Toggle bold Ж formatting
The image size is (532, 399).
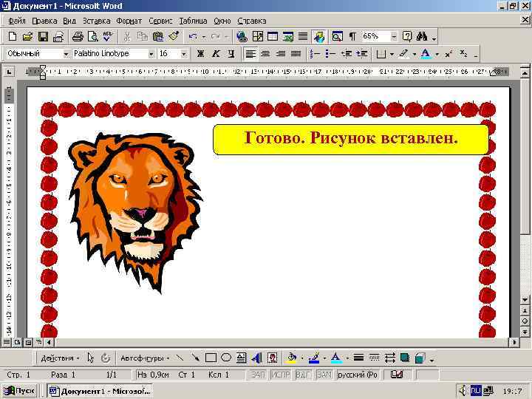click(200, 54)
